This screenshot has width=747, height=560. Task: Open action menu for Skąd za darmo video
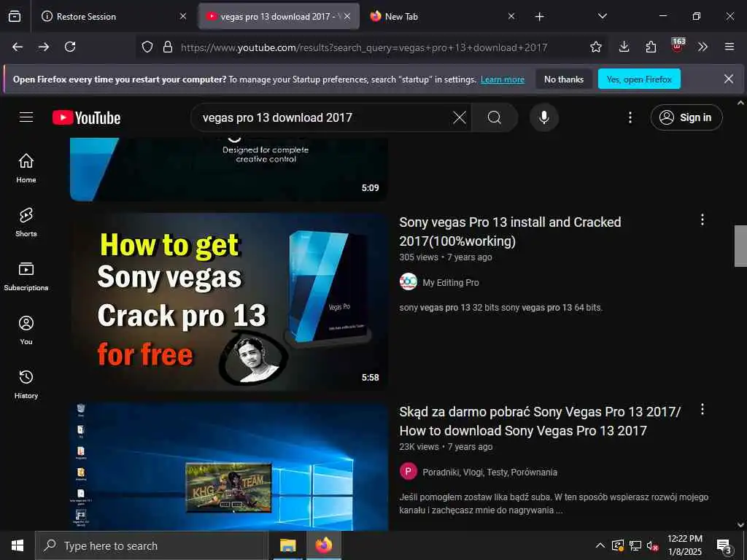click(703, 410)
